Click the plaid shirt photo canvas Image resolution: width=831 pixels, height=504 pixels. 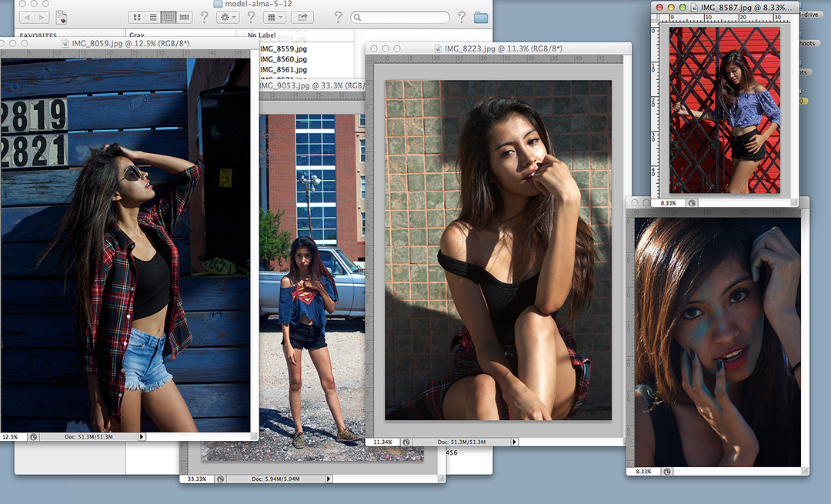(125, 245)
